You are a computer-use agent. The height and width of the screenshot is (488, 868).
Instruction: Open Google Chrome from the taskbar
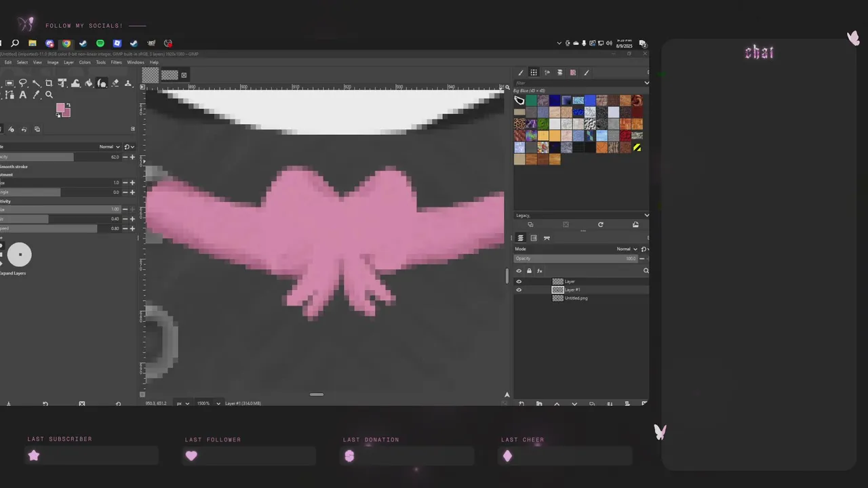point(66,43)
